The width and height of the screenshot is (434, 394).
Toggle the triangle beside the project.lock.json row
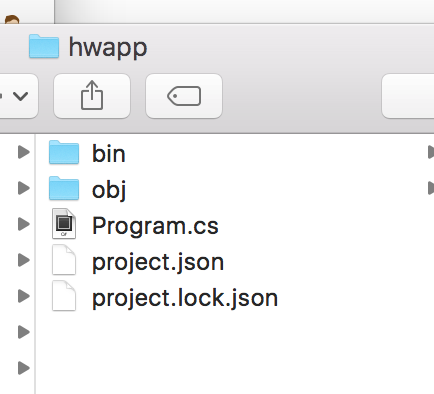23,296
